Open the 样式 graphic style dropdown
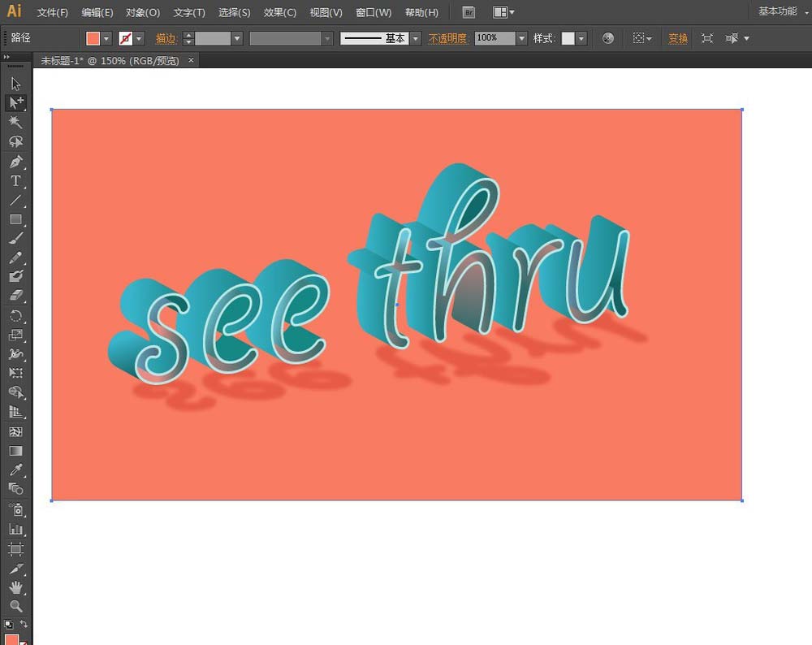The width and height of the screenshot is (812, 645). (581, 38)
